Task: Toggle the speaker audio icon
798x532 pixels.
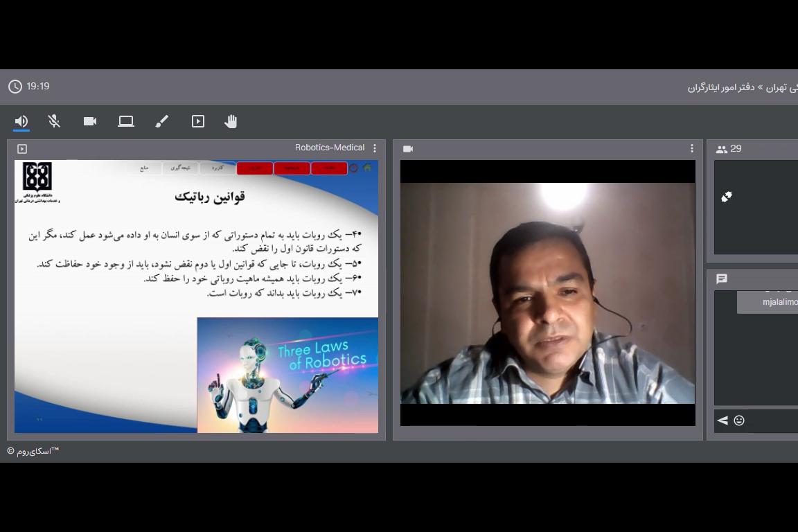Action: (21, 121)
